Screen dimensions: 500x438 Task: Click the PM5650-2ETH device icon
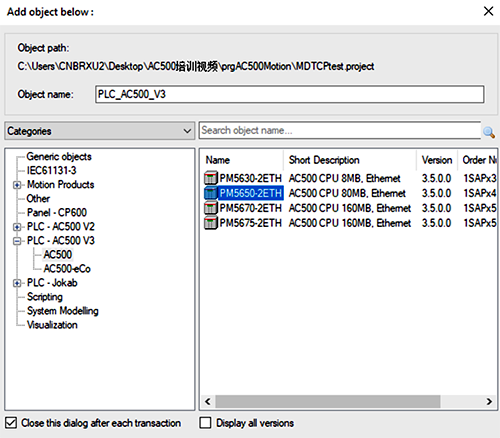[x=210, y=193]
